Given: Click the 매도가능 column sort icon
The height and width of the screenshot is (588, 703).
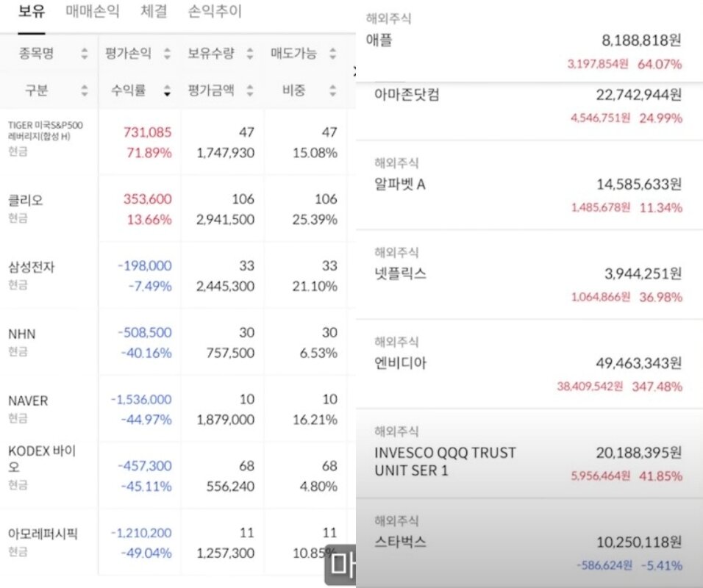Looking at the screenshot, I should [x=333, y=54].
